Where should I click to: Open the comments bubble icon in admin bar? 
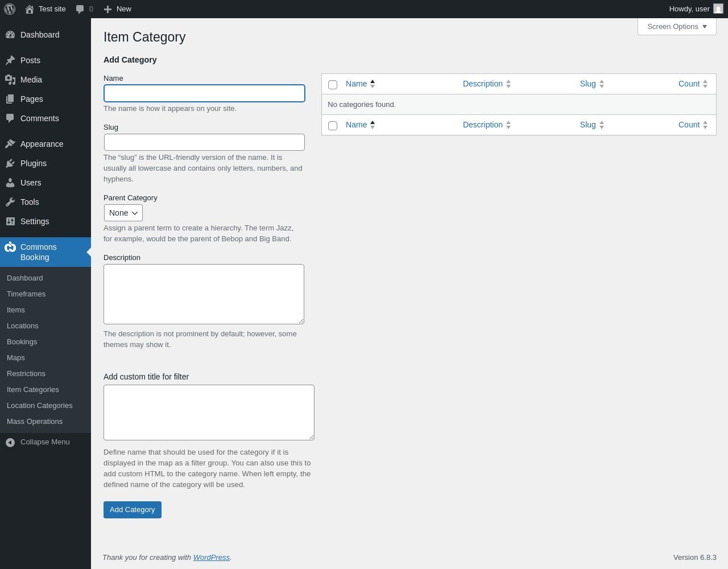80,9
